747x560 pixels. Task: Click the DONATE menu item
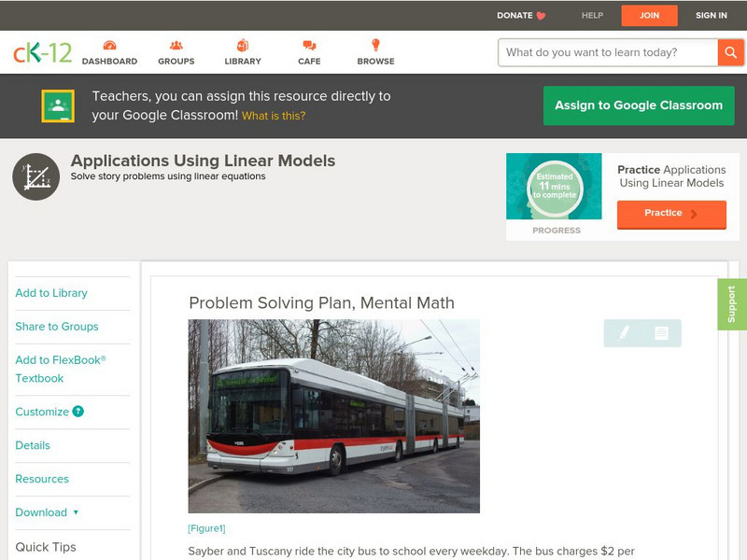[514, 15]
